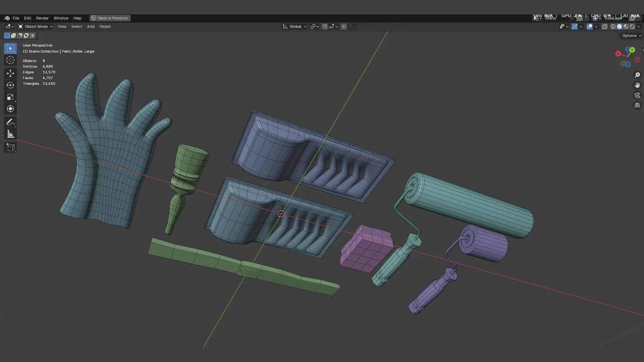
Task: Switch to perspective/orthographic grid view icon
Action: 637,106
